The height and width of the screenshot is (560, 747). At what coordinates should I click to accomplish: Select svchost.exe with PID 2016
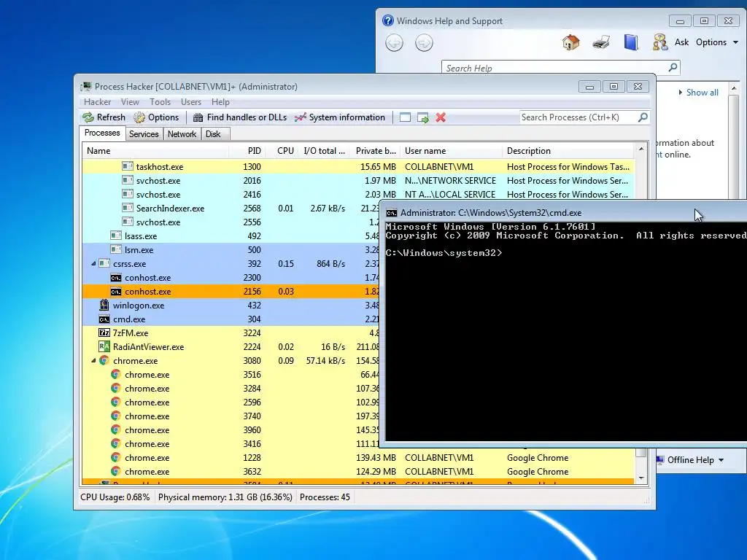tap(358, 181)
